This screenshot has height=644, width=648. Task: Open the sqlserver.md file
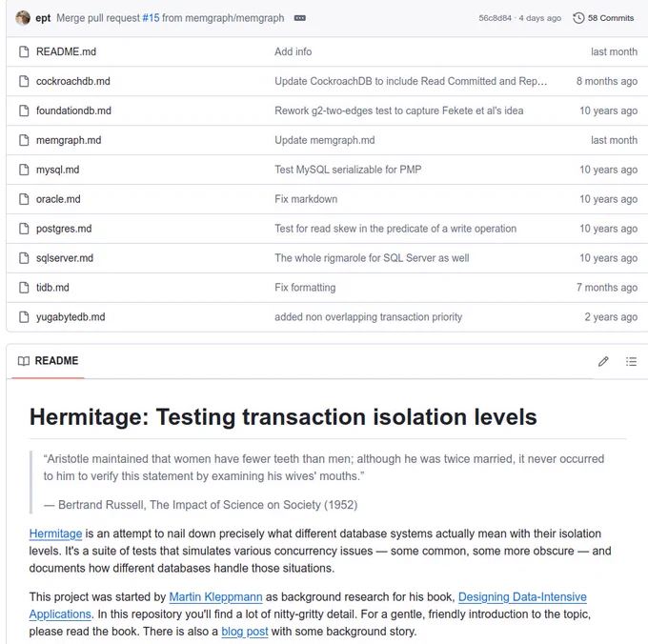[65, 258]
